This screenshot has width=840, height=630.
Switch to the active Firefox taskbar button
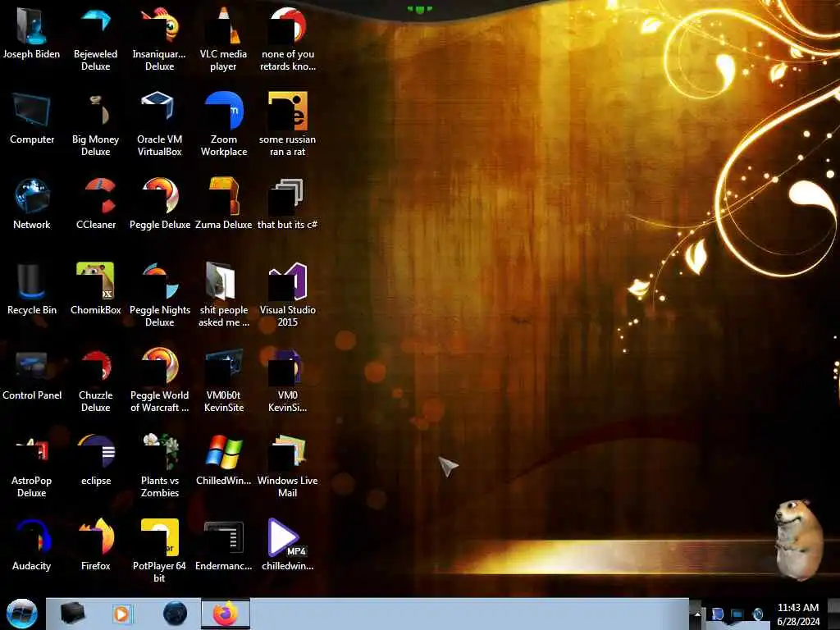(x=226, y=614)
